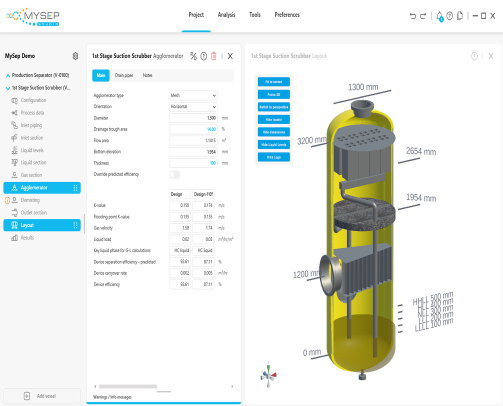503x406 pixels.
Task: Click the Gas section icon
Action: tap(14, 175)
